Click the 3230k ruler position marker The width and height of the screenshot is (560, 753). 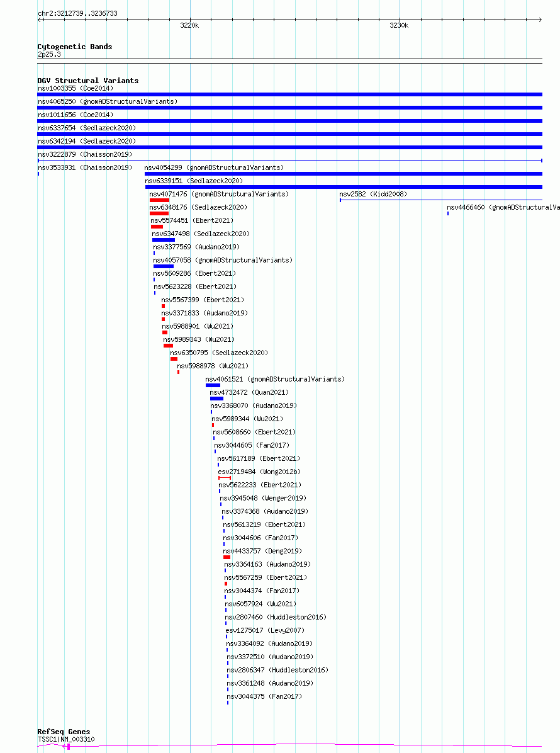399,25
